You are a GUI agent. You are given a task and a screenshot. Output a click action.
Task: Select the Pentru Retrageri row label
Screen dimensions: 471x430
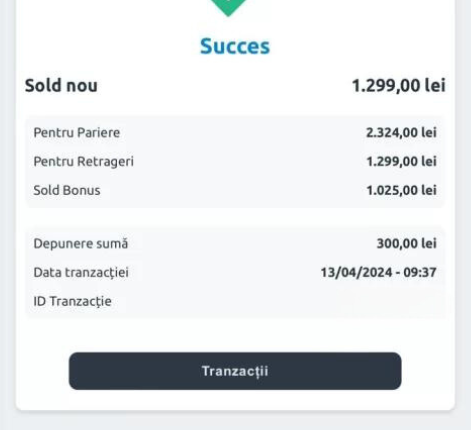coord(84,162)
